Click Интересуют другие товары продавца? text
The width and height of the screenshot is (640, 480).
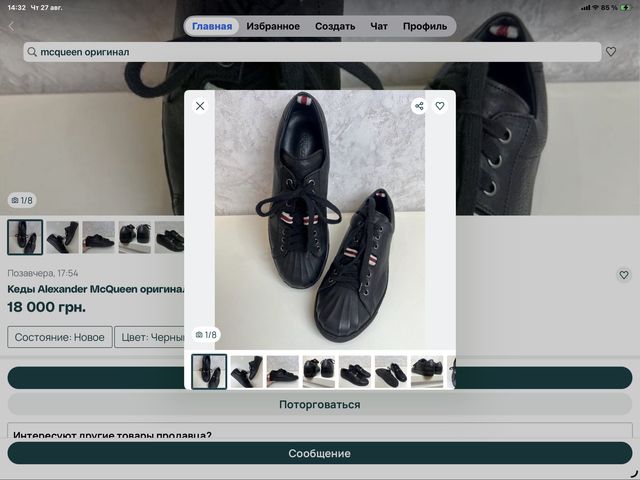(x=112, y=435)
